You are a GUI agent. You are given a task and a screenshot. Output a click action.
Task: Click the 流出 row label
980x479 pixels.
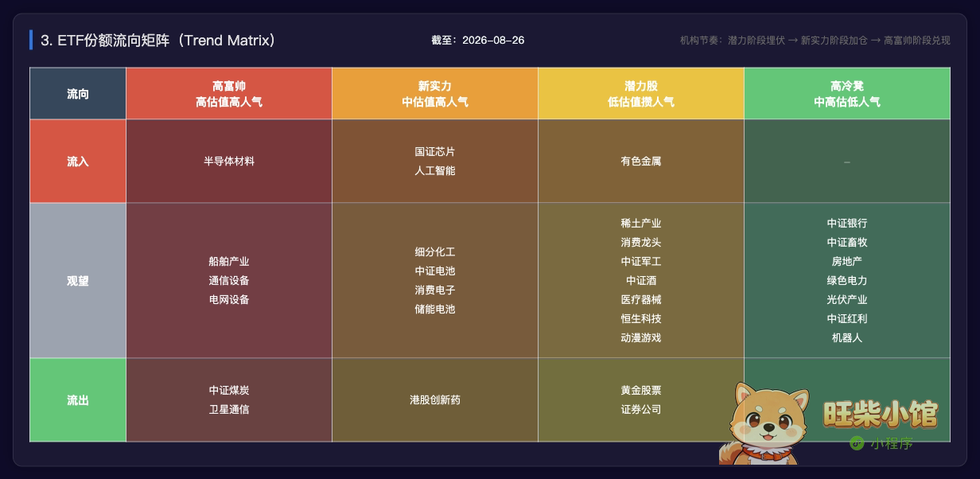pyautogui.click(x=78, y=400)
